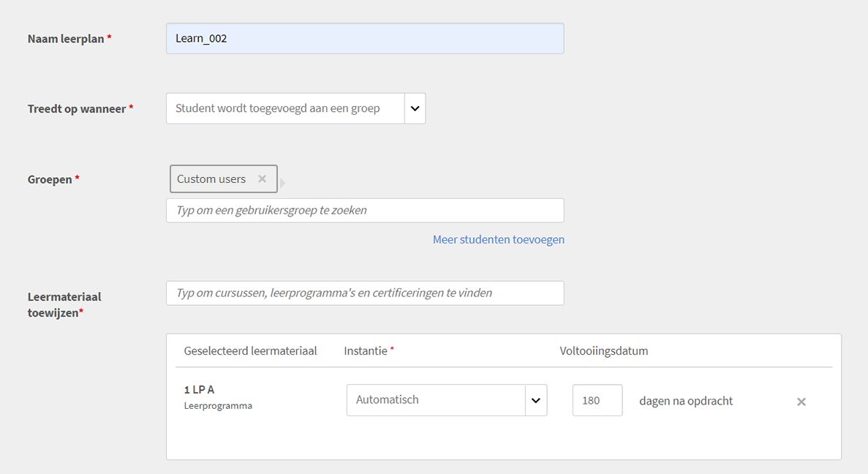The image size is (868, 474).
Task: Focus the user group search field
Action: pos(365,211)
